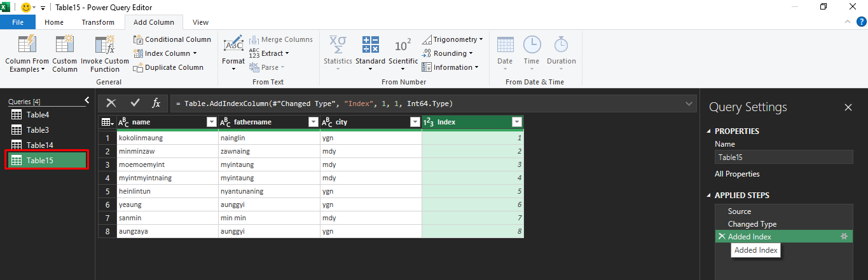Viewport: 868px width, 280px height.
Task: Click the Date icon
Action: point(505,44)
